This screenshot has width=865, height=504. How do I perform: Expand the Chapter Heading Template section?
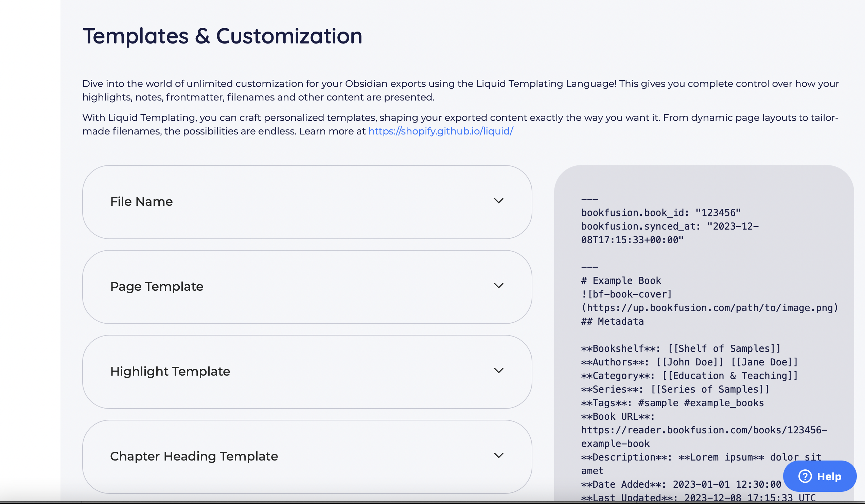[306, 456]
